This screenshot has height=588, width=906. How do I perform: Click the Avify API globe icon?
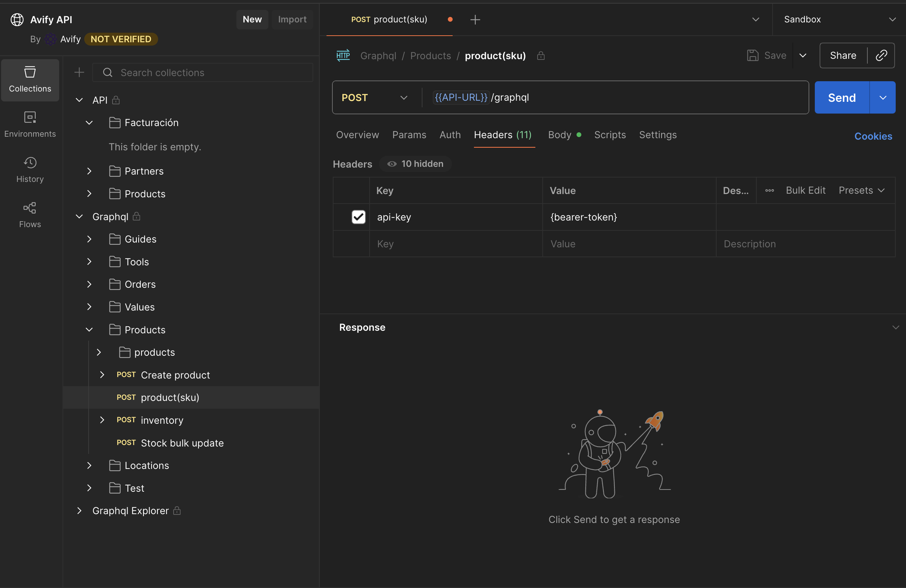point(17,19)
